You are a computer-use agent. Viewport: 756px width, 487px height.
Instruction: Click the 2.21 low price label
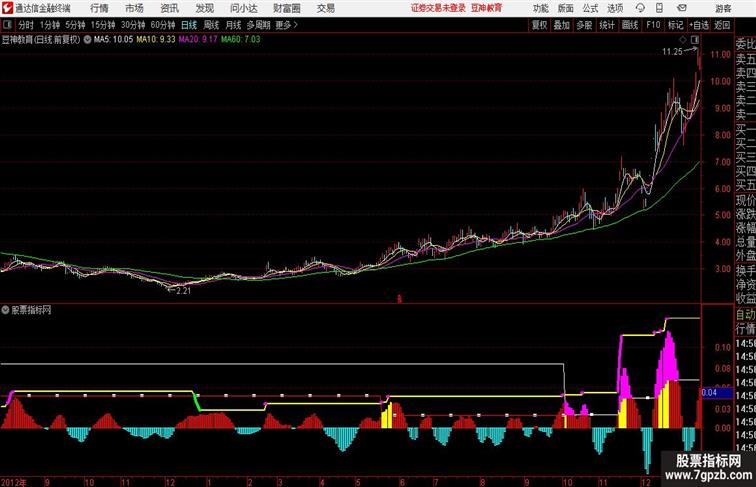pyautogui.click(x=183, y=291)
